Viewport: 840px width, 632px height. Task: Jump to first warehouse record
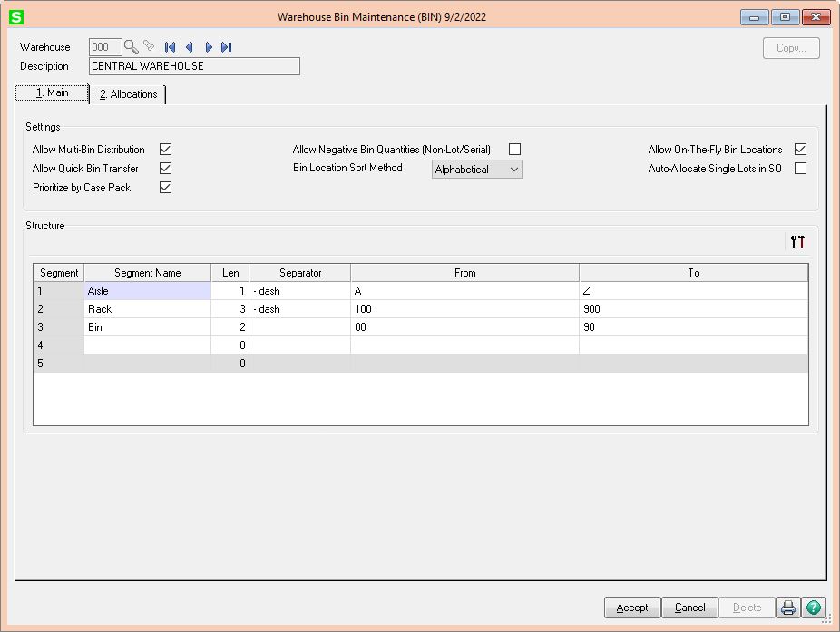(x=170, y=47)
